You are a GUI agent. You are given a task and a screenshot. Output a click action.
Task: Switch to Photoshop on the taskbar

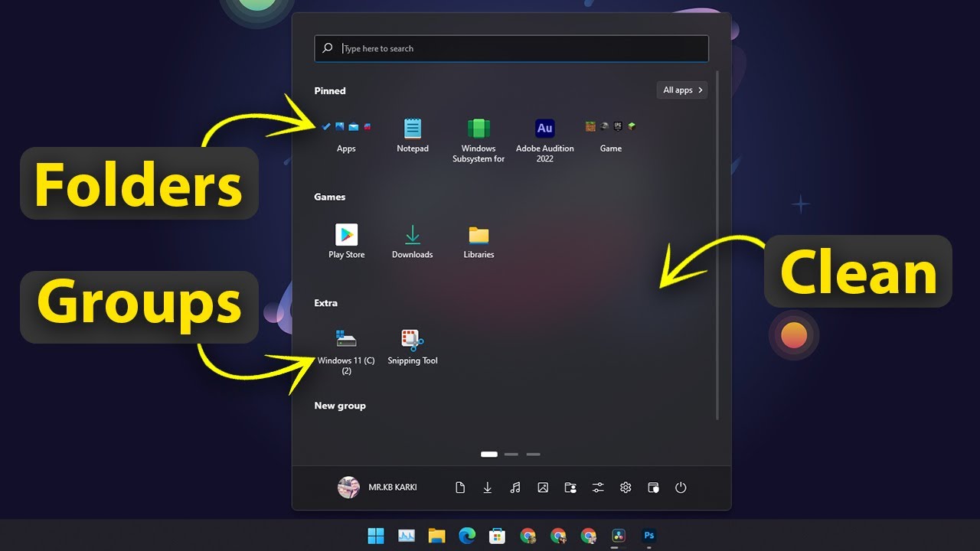pyautogui.click(x=649, y=536)
